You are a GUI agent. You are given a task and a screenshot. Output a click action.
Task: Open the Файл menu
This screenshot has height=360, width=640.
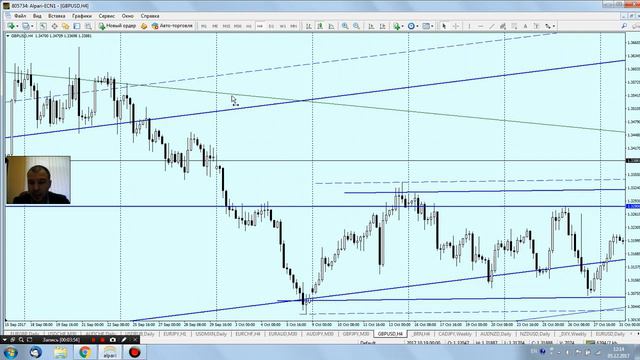(x=20, y=16)
